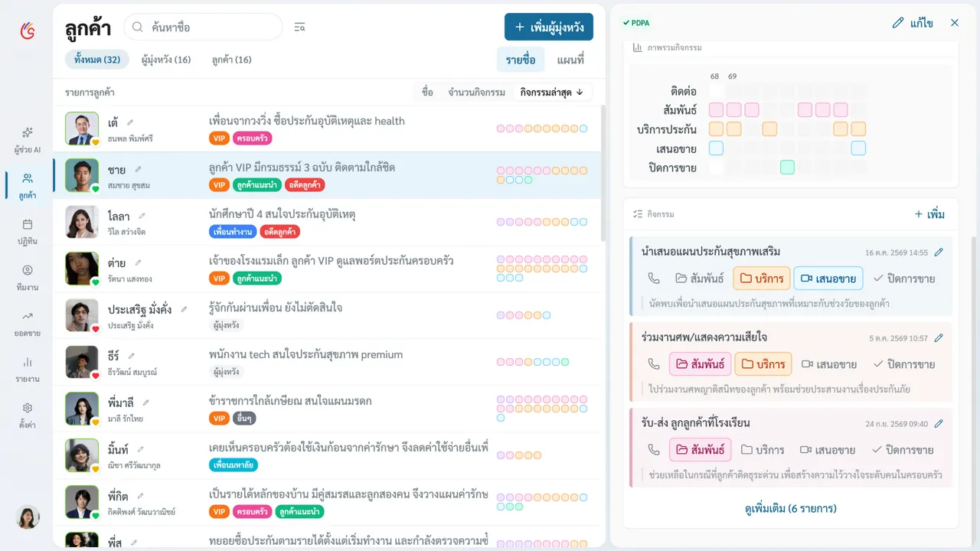Image resolution: width=980 pixels, height=551 pixels.
Task: Open the customer photo of พี่มาลี
Action: click(82, 409)
